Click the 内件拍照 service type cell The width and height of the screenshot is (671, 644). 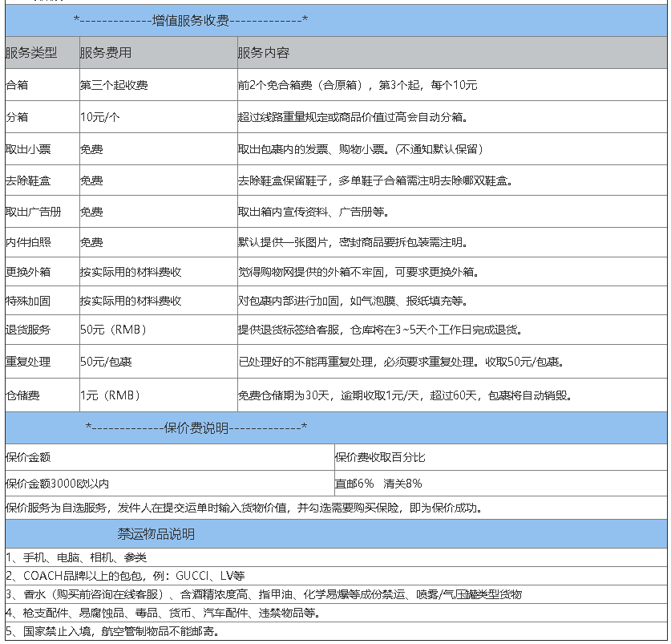point(28,242)
